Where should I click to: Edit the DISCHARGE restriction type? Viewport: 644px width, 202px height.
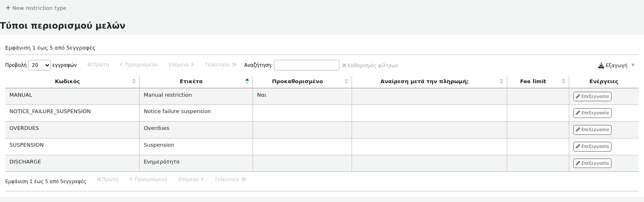tap(592, 163)
